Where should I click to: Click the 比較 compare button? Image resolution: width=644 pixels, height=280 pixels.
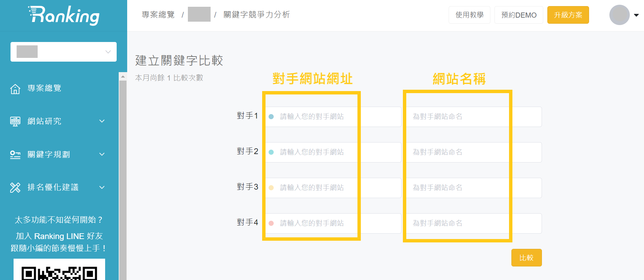[x=526, y=258]
